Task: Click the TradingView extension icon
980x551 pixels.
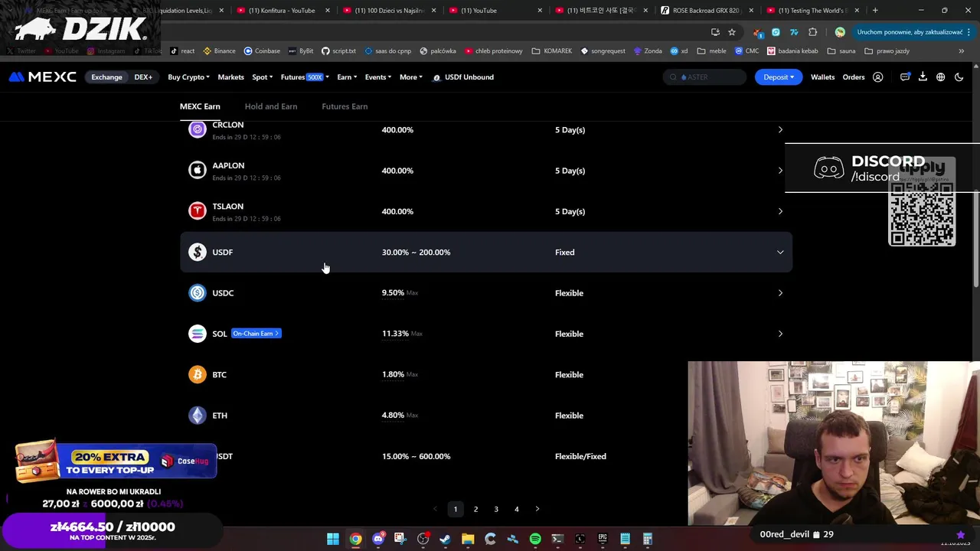Action: tap(794, 32)
